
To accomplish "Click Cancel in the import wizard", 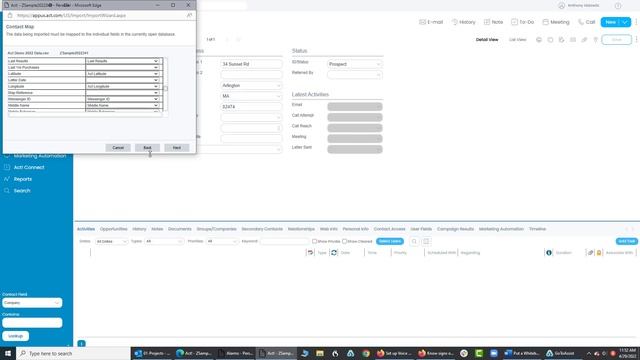I will pyautogui.click(x=118, y=148).
